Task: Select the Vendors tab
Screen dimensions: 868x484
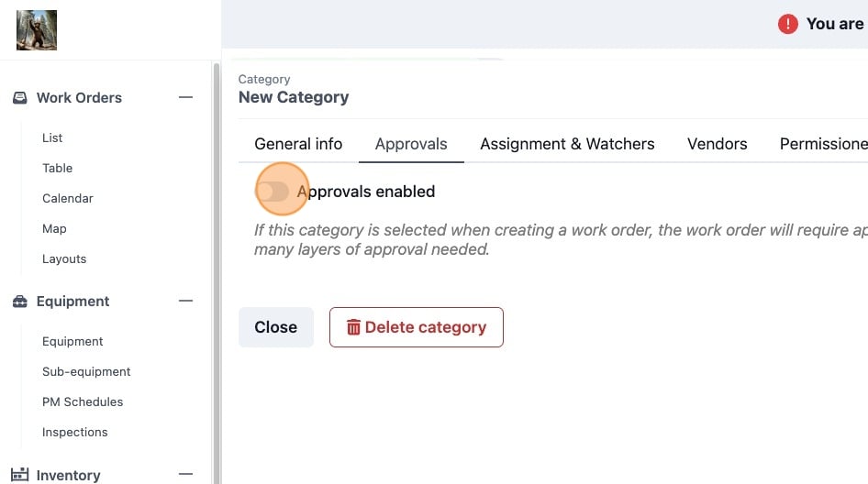Action: point(718,144)
